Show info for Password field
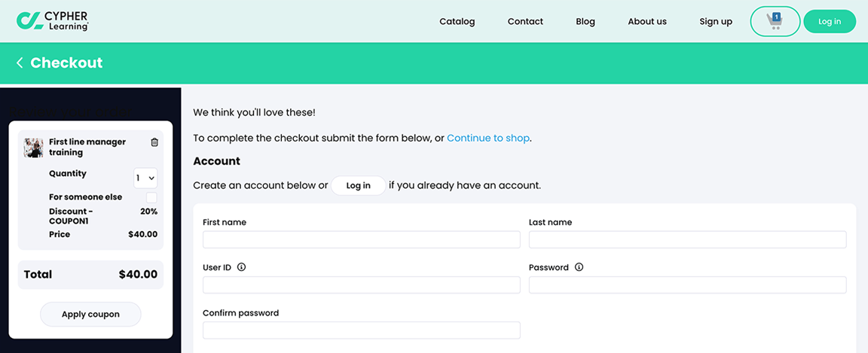868x353 pixels. (579, 267)
